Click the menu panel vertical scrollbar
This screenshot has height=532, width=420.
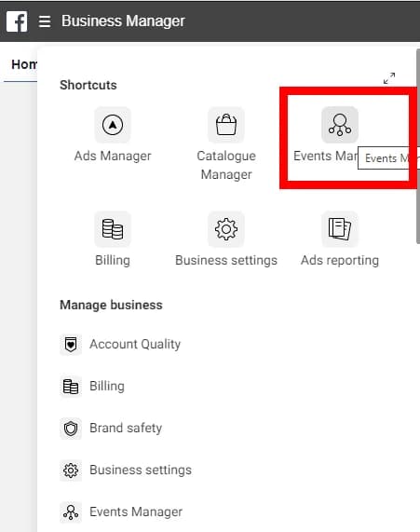point(418,146)
